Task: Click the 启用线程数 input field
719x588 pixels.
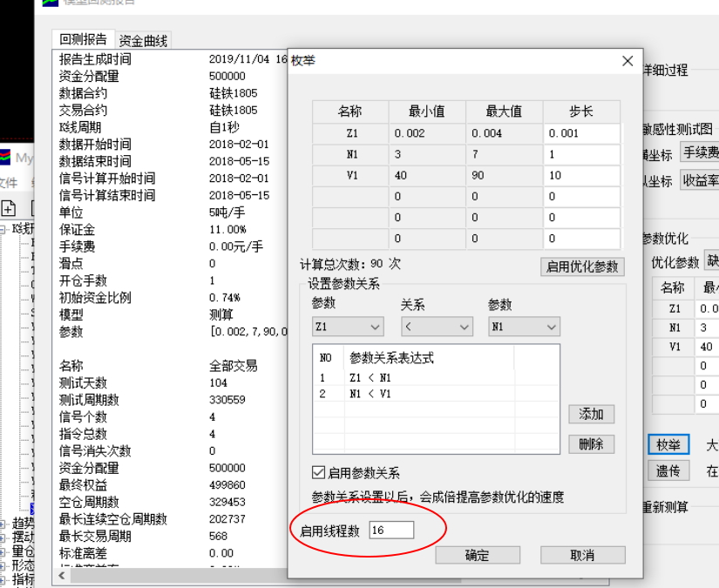Action: click(x=391, y=531)
